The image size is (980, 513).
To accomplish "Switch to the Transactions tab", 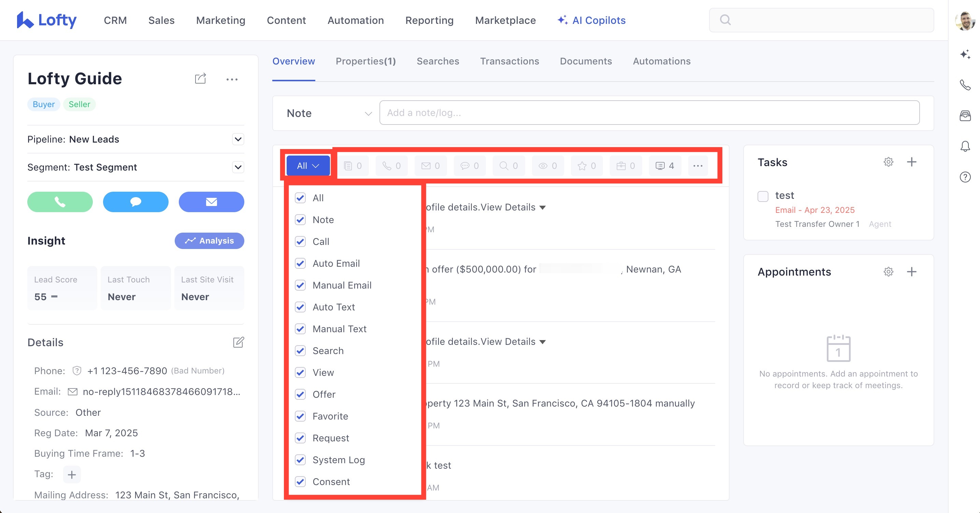I will click(x=509, y=61).
